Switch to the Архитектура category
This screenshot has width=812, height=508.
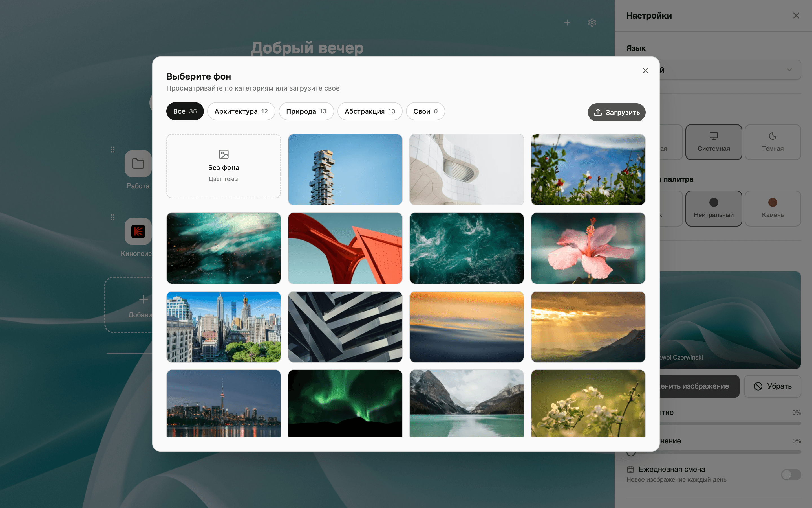coord(241,111)
